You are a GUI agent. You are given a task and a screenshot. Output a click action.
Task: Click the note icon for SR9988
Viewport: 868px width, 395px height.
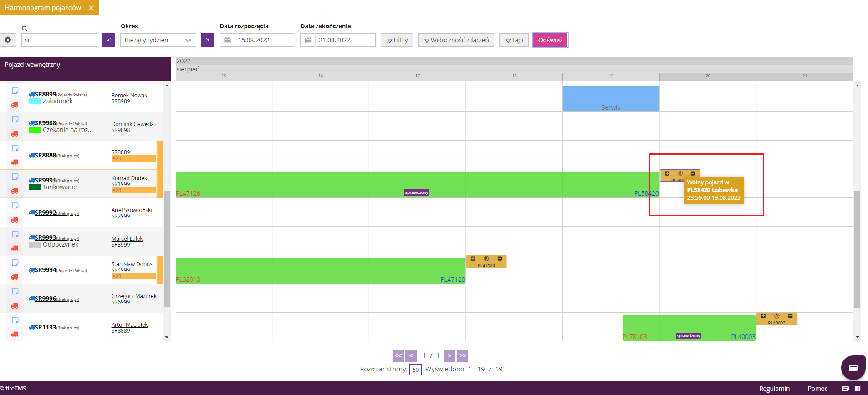pos(15,119)
